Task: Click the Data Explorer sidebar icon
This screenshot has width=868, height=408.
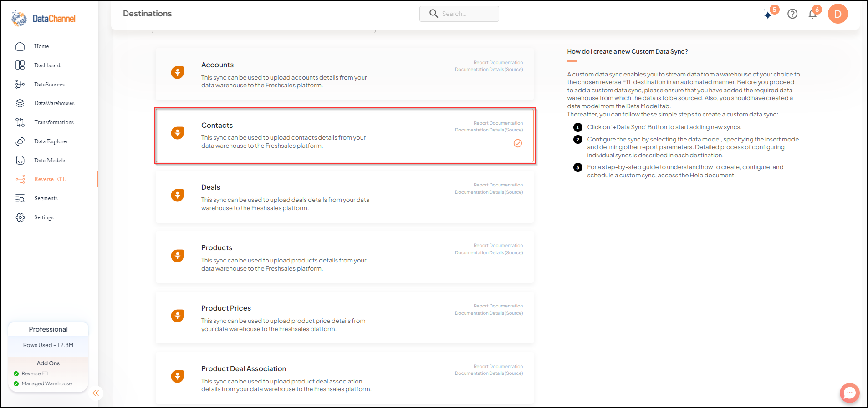Action: coord(20,141)
